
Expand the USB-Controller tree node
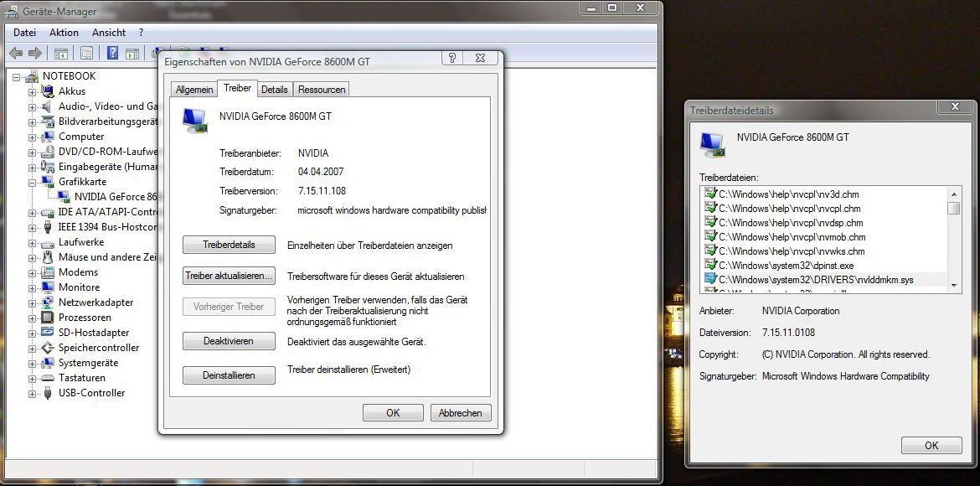pyautogui.click(x=32, y=394)
